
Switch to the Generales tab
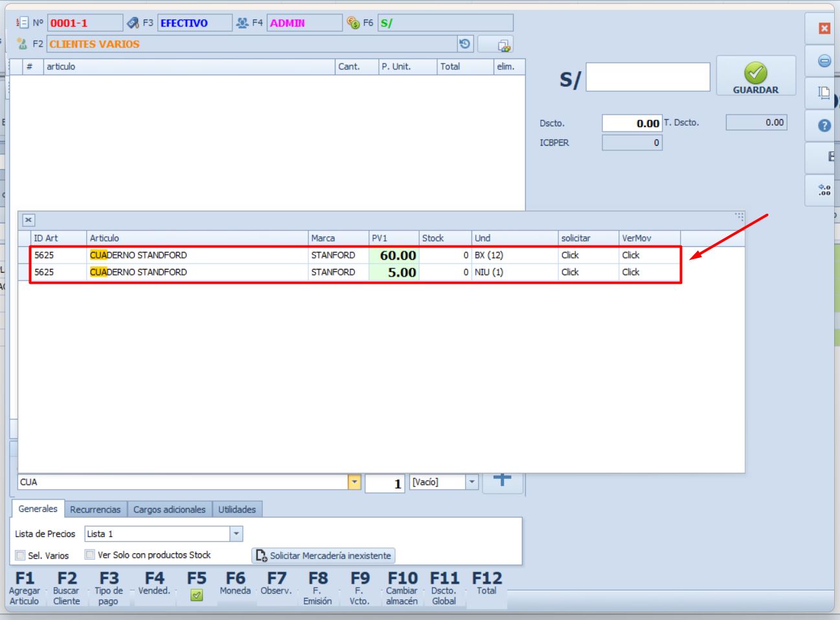pyautogui.click(x=38, y=509)
